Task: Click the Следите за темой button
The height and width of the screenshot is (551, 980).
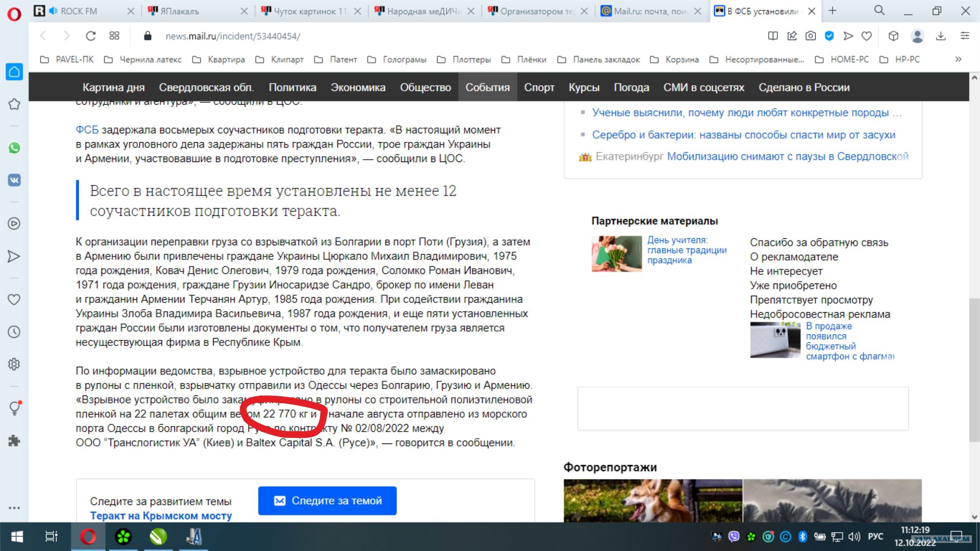Action: 327,501
